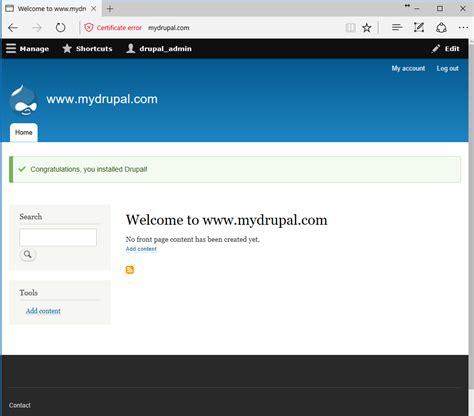Click Add content in Tools block
This screenshot has width=474, height=416.
43,311
